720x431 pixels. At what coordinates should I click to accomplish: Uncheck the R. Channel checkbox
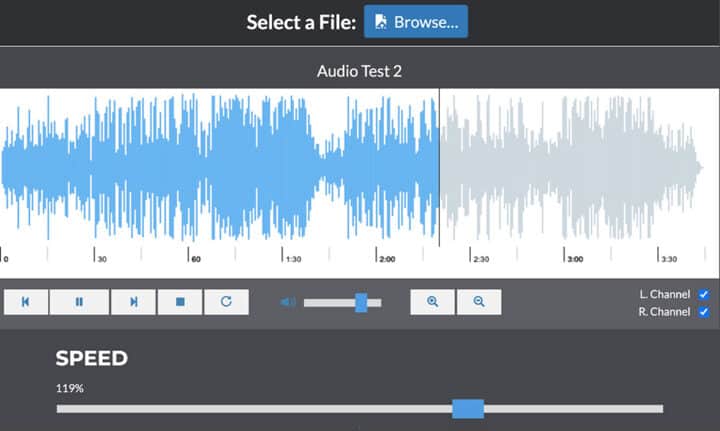tap(704, 312)
